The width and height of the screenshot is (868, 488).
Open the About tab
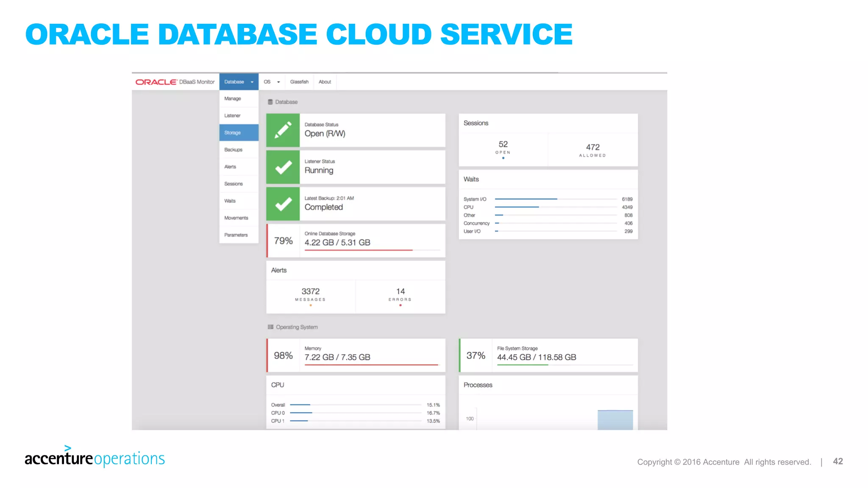click(x=325, y=82)
